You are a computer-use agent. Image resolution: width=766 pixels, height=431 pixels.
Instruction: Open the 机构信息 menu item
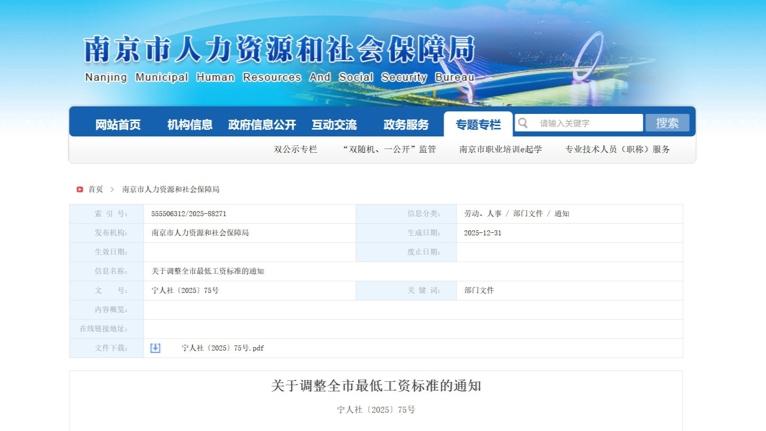click(190, 125)
